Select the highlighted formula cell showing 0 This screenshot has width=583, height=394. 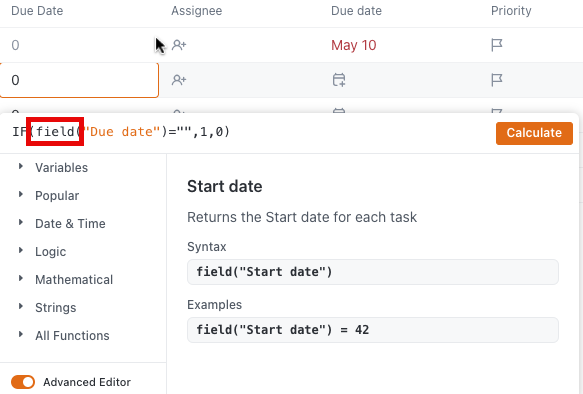(x=79, y=80)
